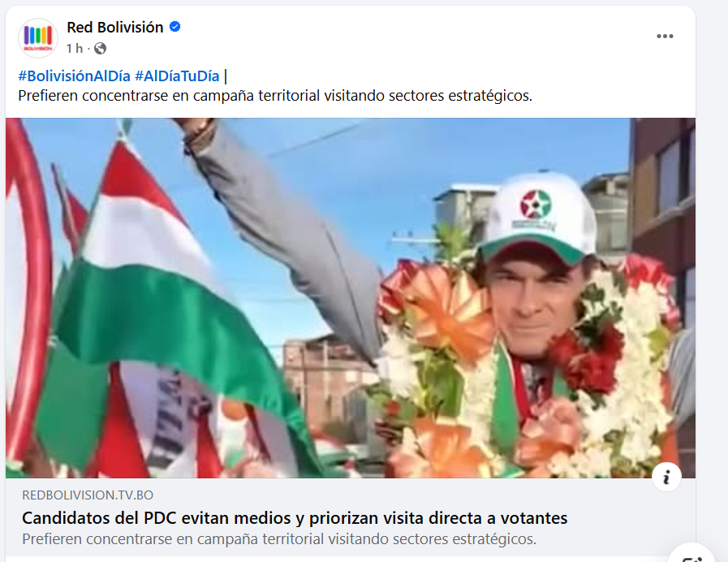Open the 1 h post timestamp
The width and height of the screenshot is (728, 562).
75,48
